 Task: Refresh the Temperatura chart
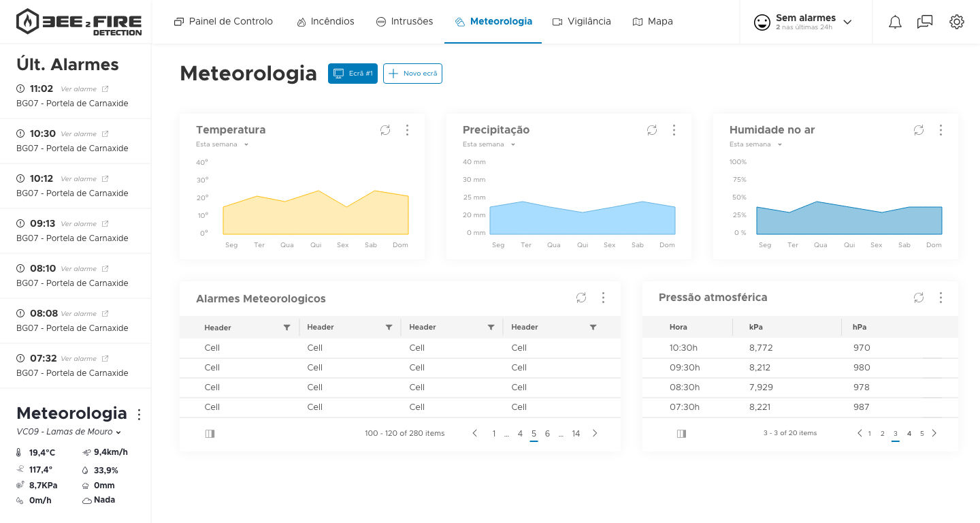click(x=385, y=130)
